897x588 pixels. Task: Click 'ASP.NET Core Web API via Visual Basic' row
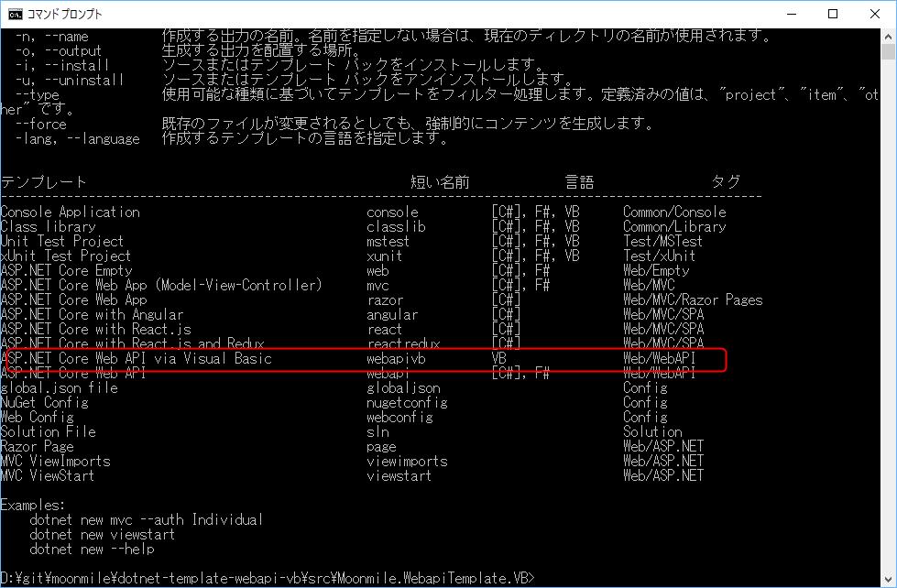pos(139,359)
